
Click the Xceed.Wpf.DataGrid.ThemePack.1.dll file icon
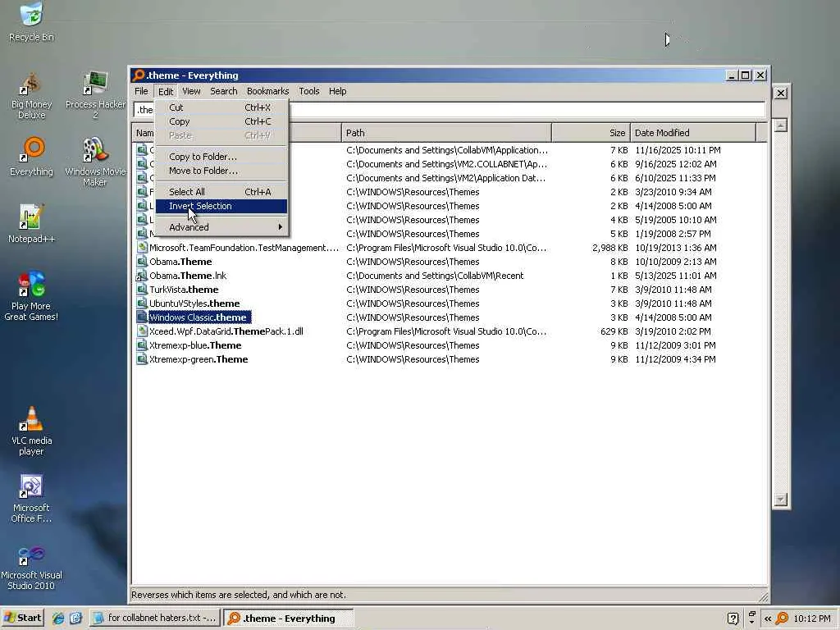(x=142, y=331)
